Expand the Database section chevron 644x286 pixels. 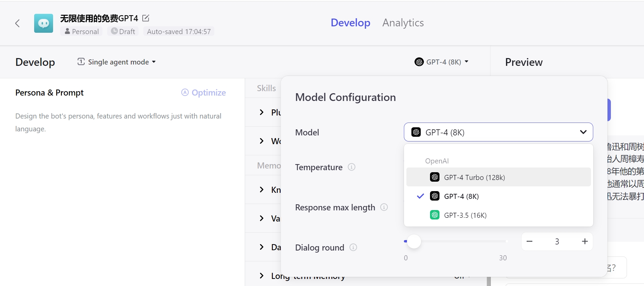[x=261, y=247]
